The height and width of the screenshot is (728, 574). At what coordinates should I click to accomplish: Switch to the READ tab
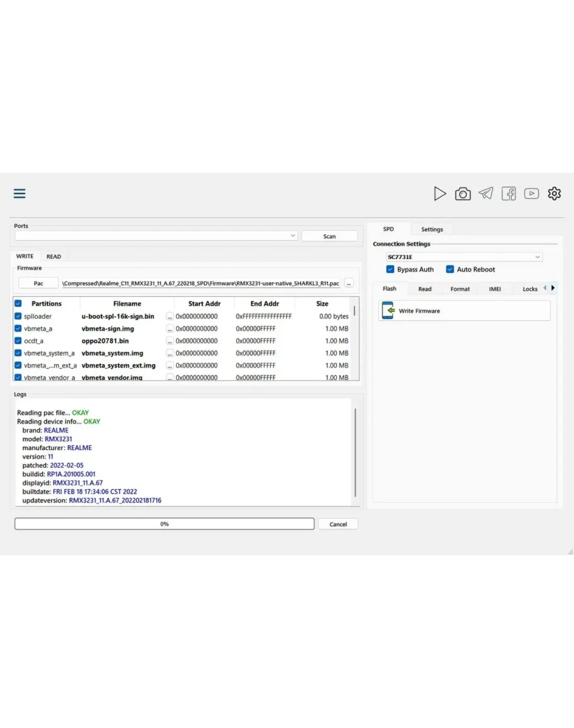click(54, 257)
